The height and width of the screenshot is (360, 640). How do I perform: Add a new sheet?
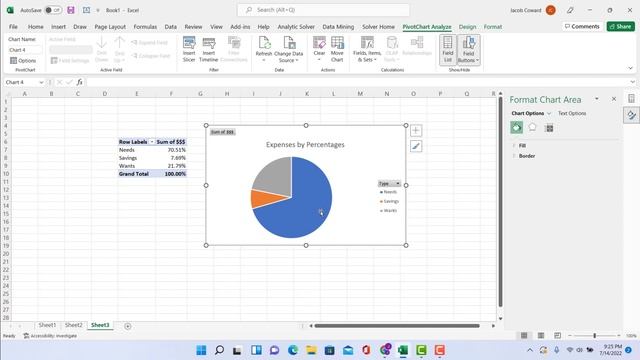tap(128, 326)
